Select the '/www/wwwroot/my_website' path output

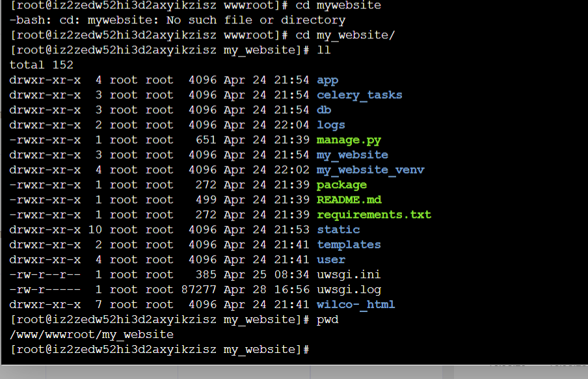pos(92,335)
